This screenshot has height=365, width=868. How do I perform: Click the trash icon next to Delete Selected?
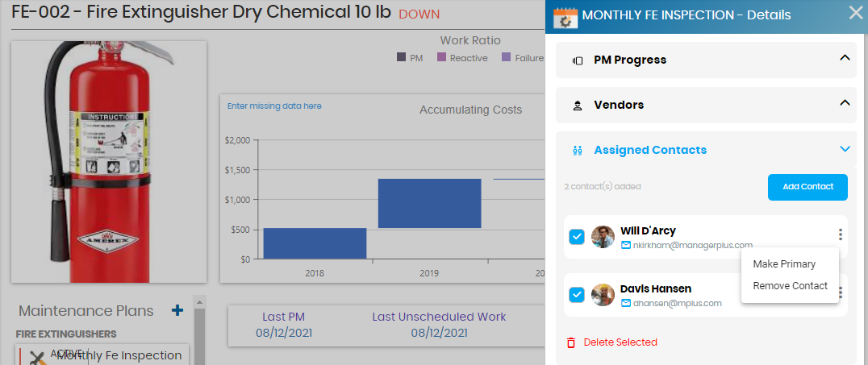click(x=571, y=342)
